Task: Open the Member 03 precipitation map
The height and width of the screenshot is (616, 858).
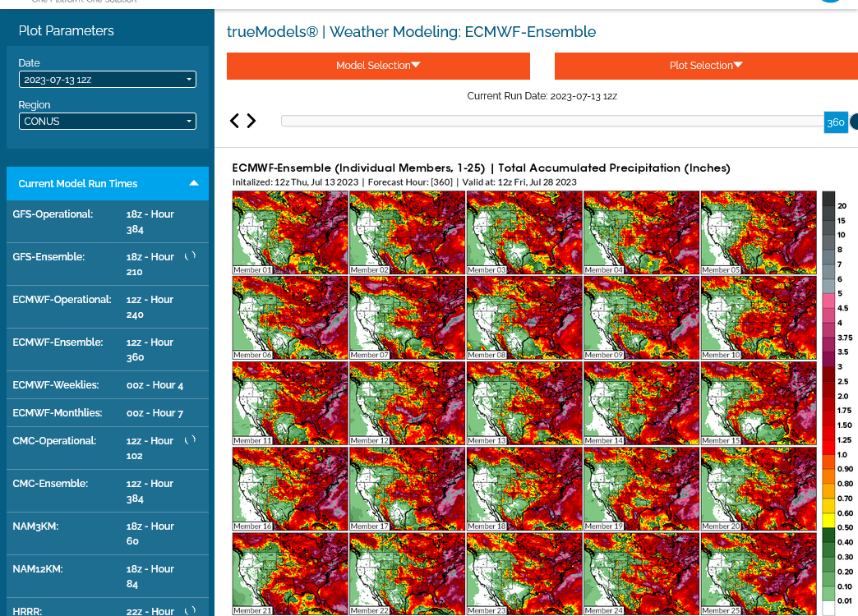Action: [524, 232]
